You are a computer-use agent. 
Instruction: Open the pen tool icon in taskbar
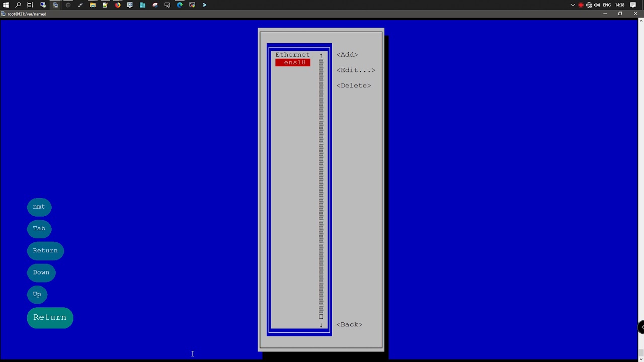click(x=80, y=5)
